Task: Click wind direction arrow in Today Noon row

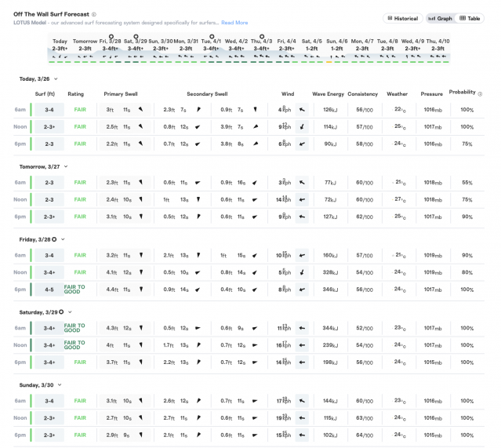Action: (302, 127)
